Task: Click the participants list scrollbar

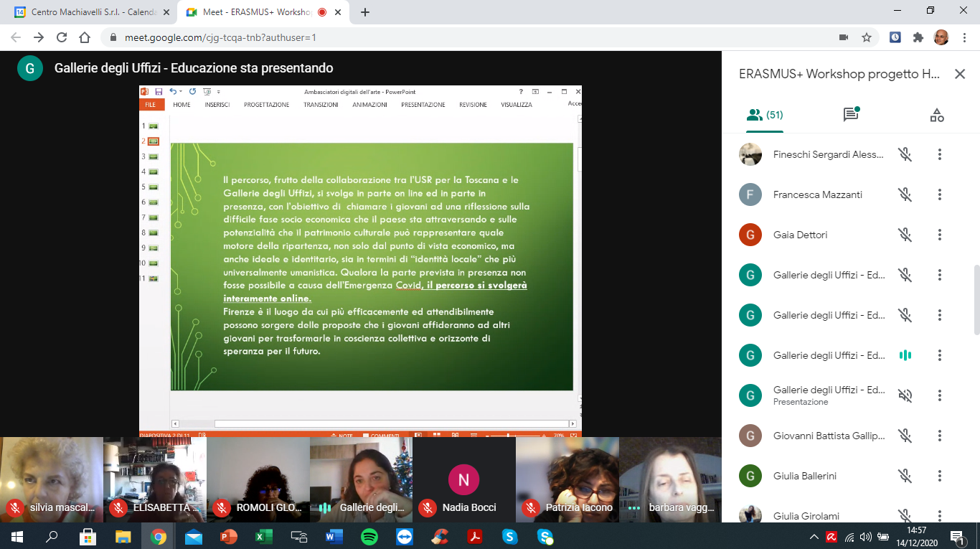Action: pos(976,299)
